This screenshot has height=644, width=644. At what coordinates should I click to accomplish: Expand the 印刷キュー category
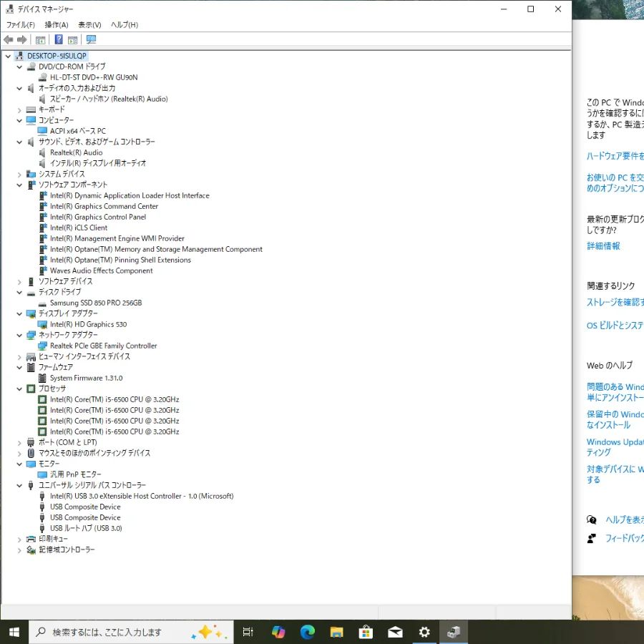pos(19,539)
